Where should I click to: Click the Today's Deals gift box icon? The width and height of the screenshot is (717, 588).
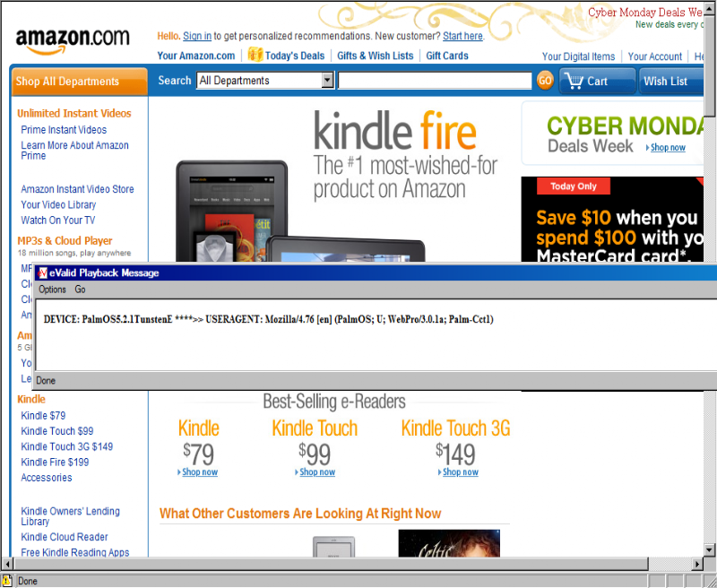pos(255,55)
